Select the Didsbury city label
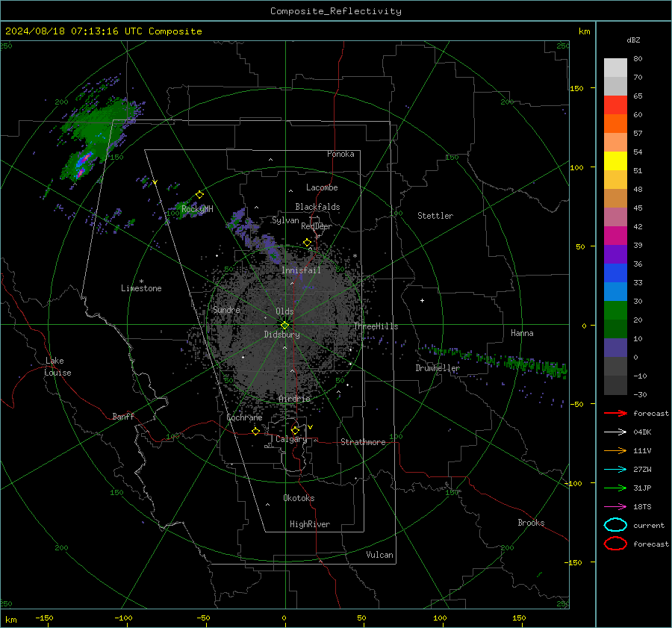The height and width of the screenshot is (628, 672). tap(282, 335)
